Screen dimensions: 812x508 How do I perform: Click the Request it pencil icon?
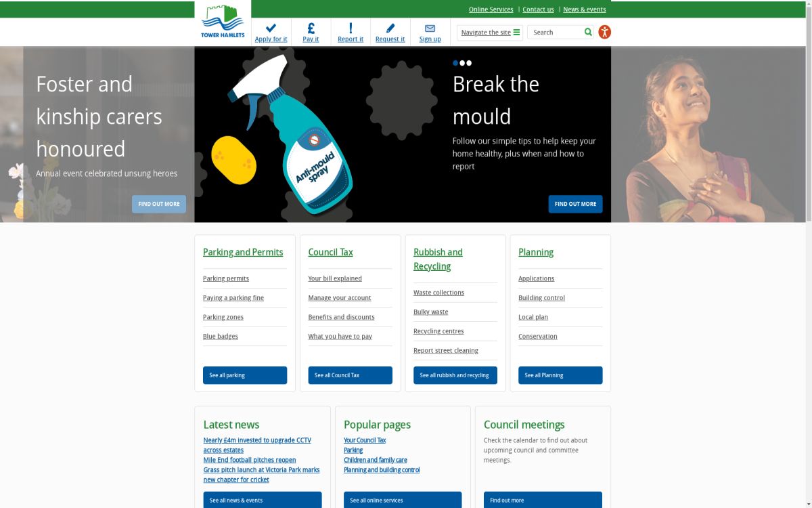[390, 28]
